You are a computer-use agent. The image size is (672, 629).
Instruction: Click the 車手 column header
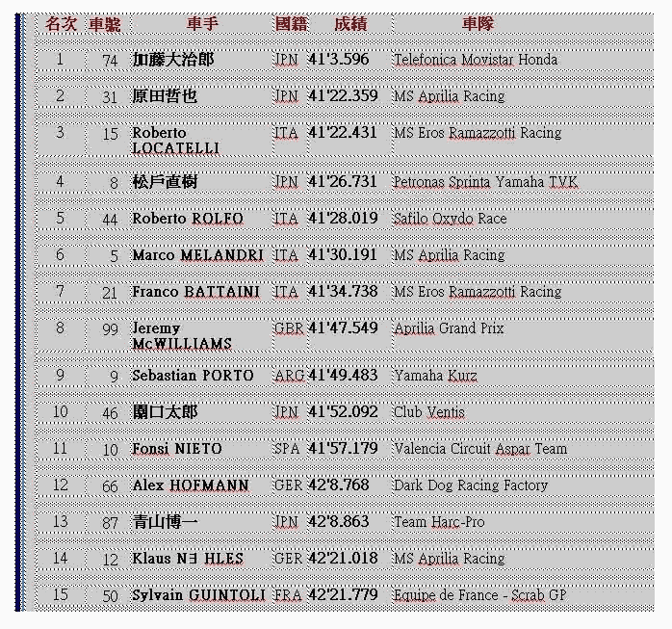tap(201, 24)
